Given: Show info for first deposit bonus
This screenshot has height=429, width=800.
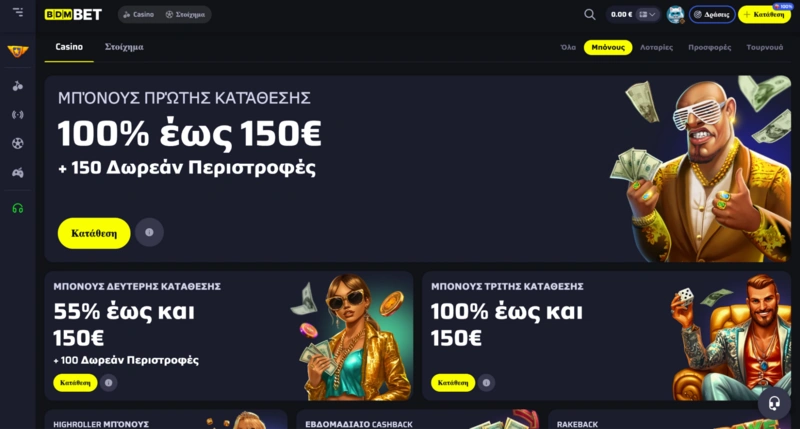Looking at the screenshot, I should tap(149, 233).
